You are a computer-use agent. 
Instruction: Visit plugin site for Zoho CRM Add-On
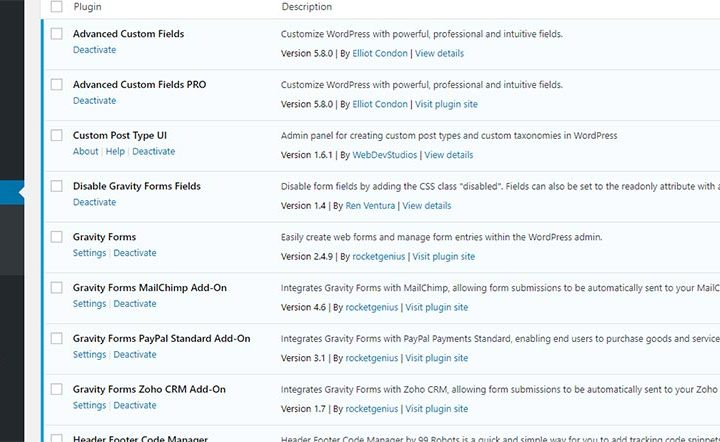(x=436, y=409)
